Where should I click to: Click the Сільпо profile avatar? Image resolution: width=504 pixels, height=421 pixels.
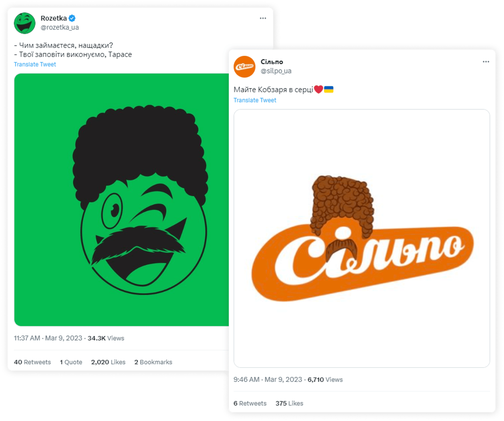click(244, 67)
